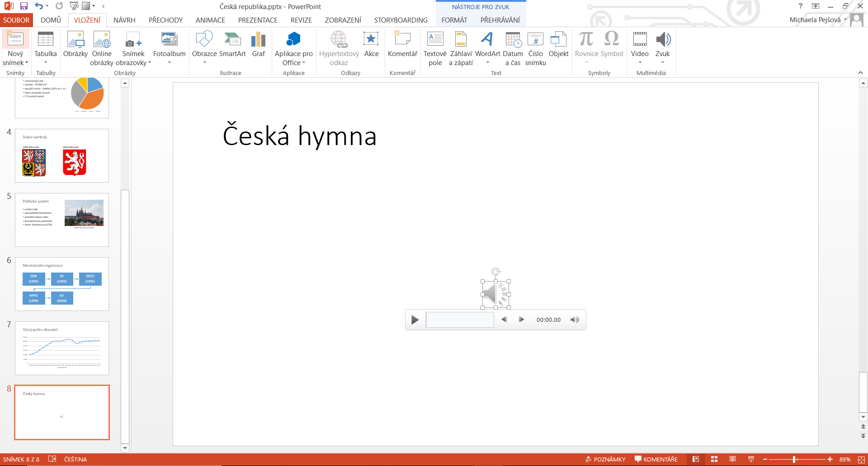Click ČEŠTINA language in status bar
Viewport: 868px width, 466px height.
[x=75, y=459]
